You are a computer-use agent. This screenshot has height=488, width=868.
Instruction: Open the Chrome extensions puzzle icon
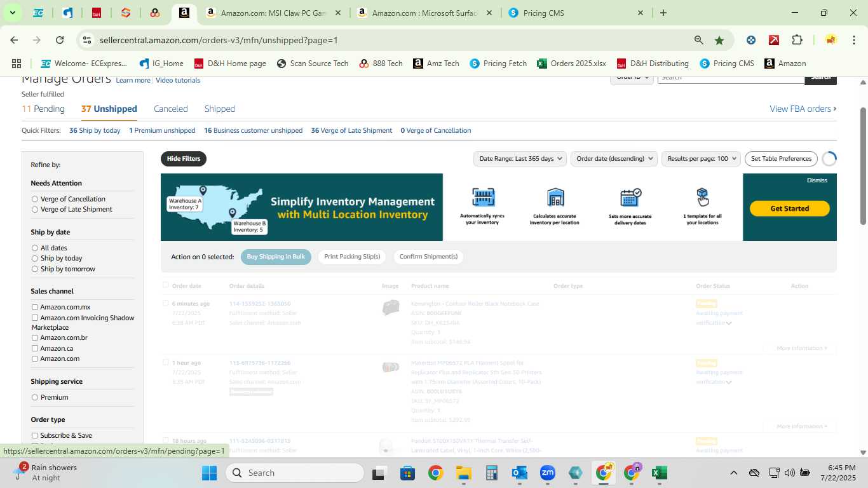[797, 40]
